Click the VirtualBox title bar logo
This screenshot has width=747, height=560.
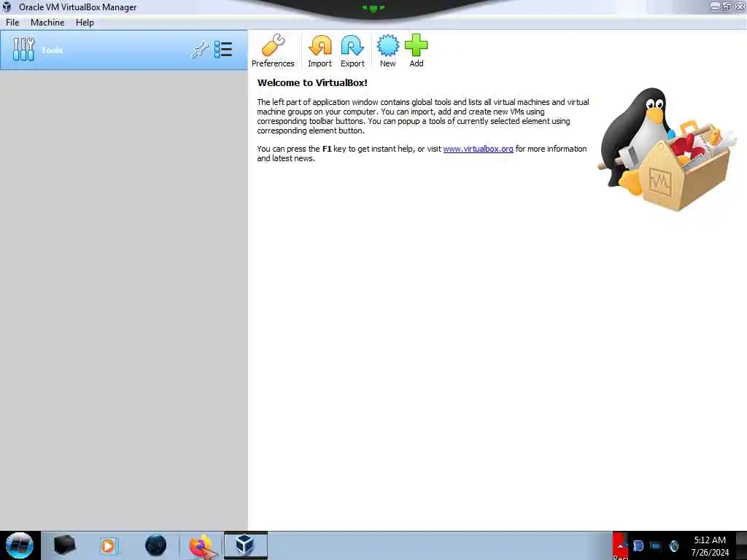tap(7, 7)
